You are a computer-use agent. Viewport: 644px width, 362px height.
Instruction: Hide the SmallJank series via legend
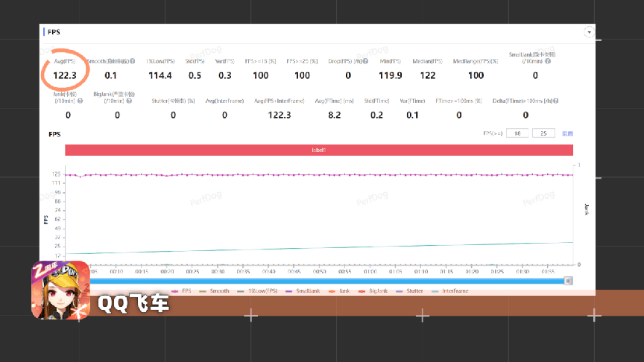click(303, 291)
